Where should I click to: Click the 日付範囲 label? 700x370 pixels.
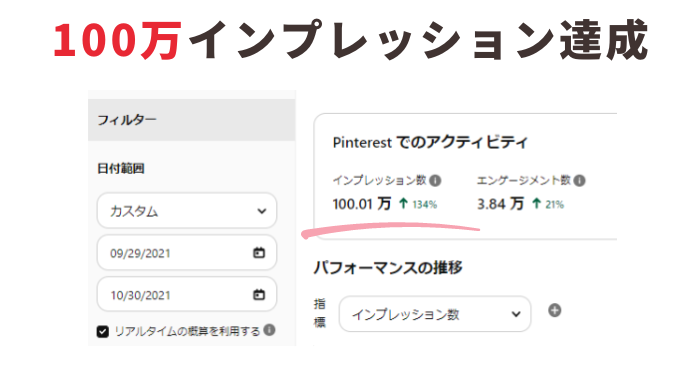coord(121,169)
